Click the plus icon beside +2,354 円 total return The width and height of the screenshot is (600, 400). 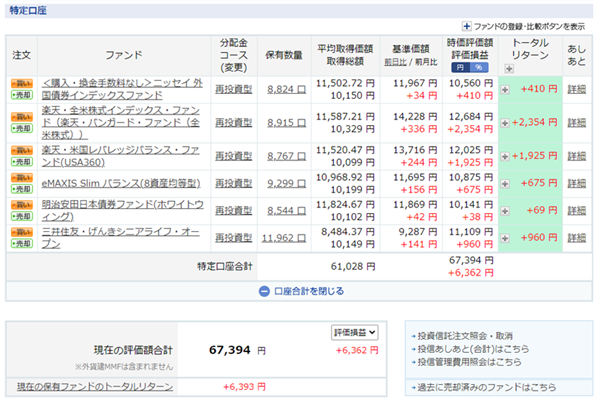click(x=506, y=121)
